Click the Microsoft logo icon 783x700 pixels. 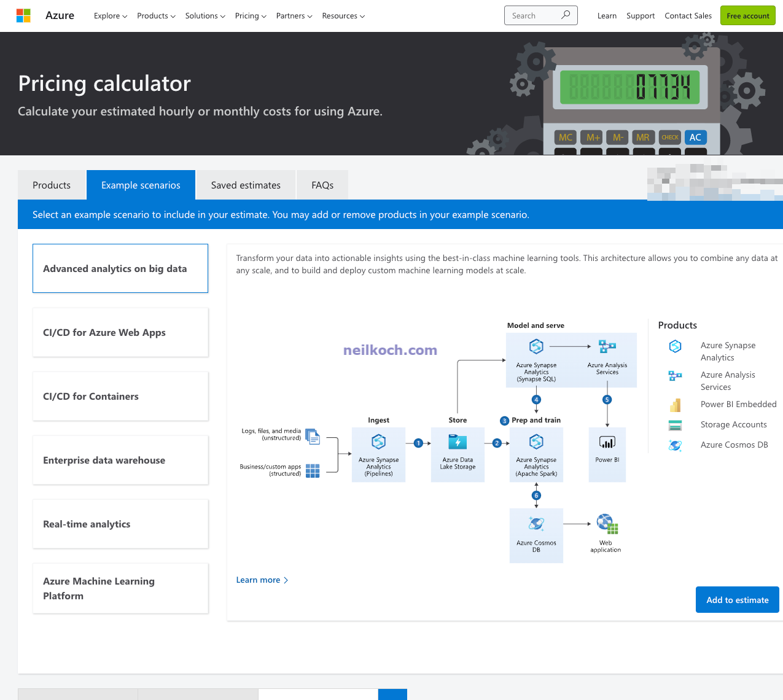23,15
